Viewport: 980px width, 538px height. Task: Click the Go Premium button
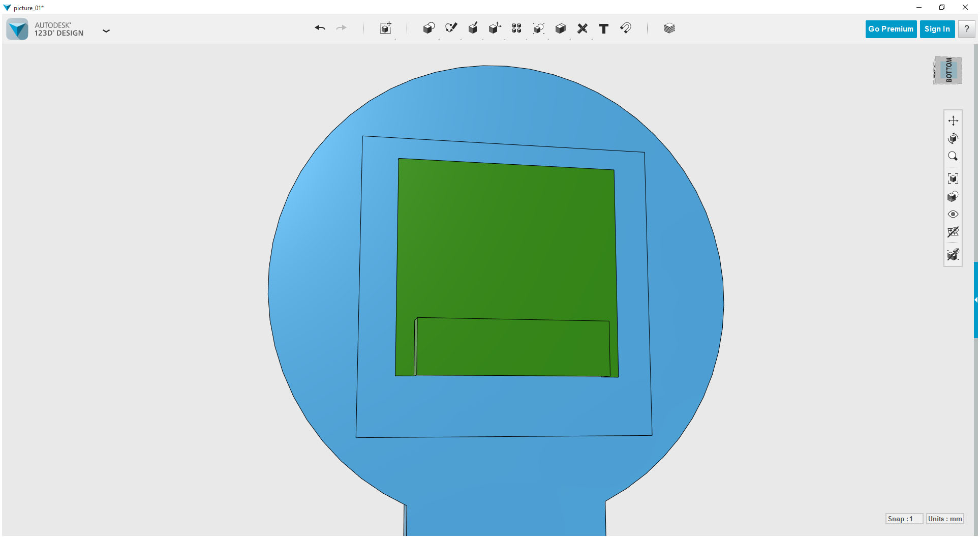tap(891, 28)
